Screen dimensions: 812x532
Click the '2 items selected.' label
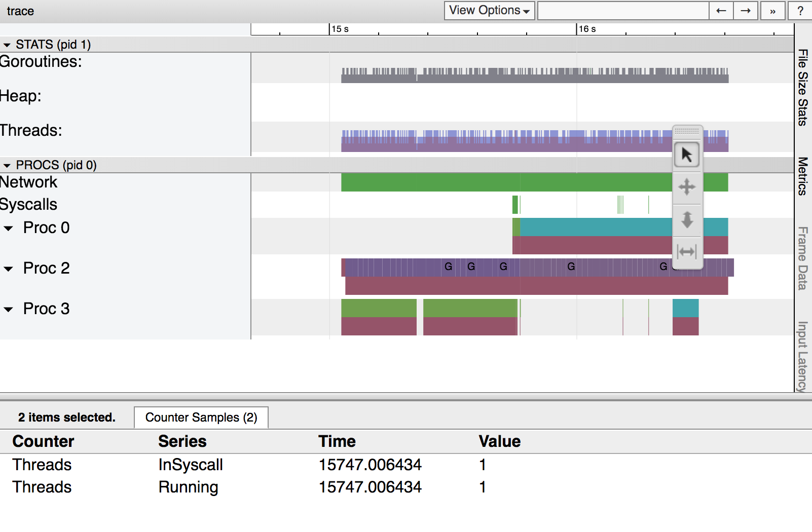[67, 417]
